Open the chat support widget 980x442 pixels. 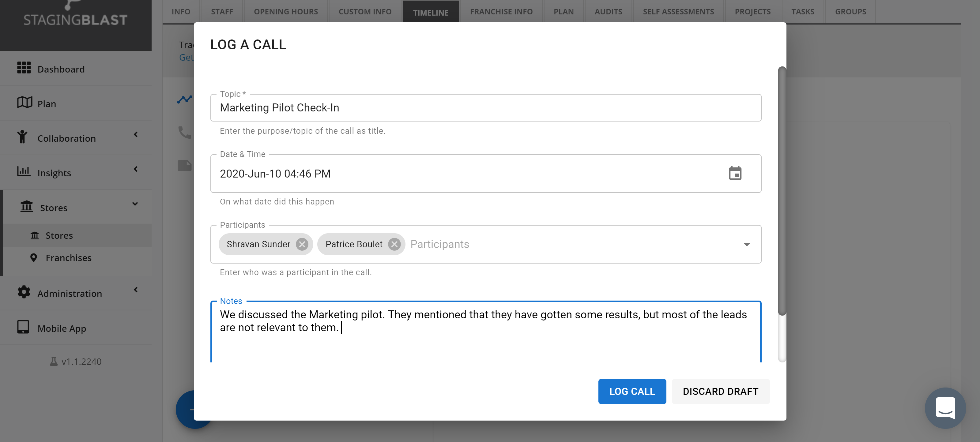point(945,408)
